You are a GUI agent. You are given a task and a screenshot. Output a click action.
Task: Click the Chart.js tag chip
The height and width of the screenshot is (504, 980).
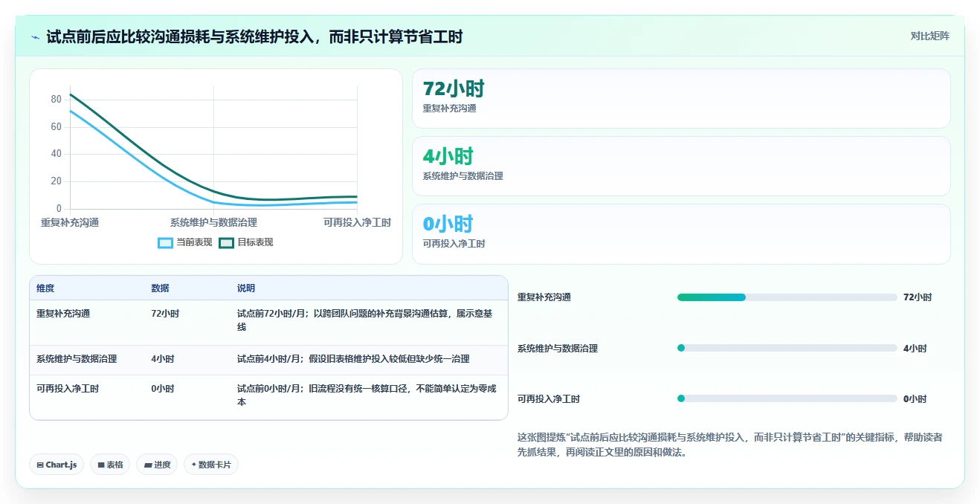click(57, 465)
